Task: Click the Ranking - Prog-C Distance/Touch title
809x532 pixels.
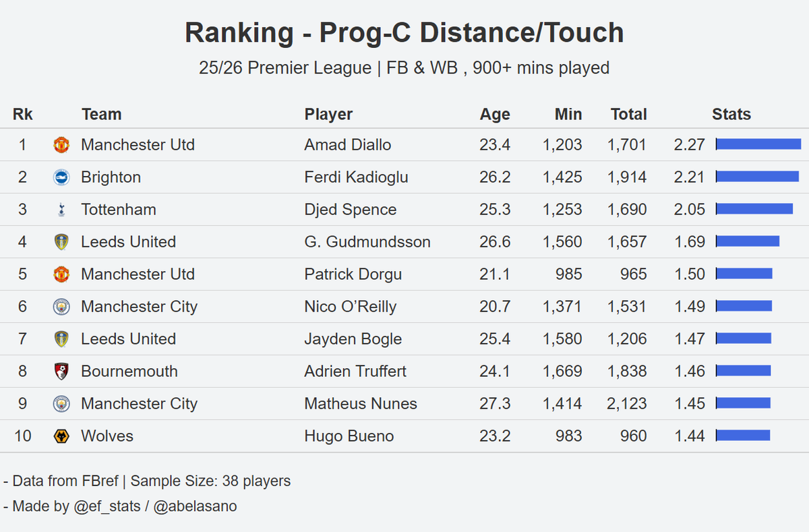Action: tap(404, 33)
